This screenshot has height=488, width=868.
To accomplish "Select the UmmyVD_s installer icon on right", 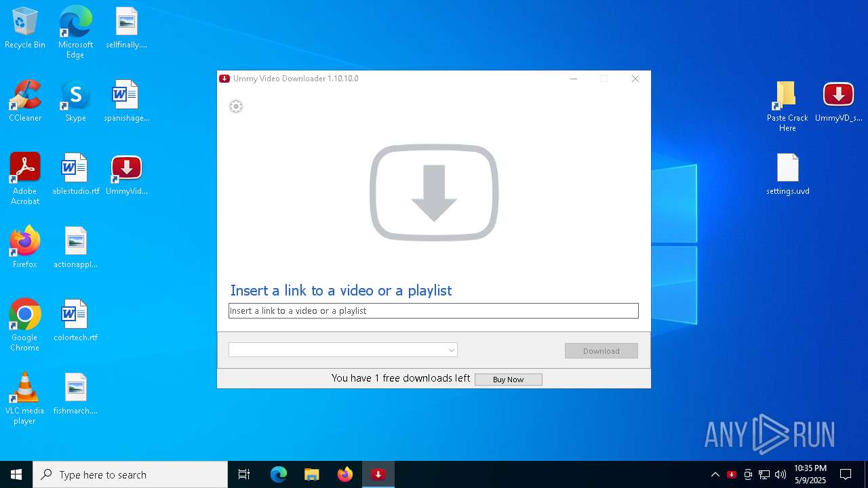I will (x=838, y=102).
